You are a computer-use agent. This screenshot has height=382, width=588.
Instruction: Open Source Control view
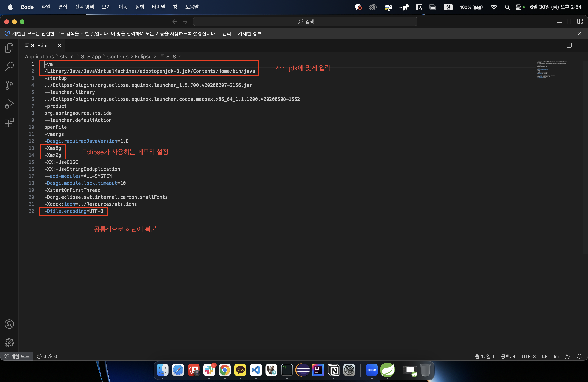9,85
